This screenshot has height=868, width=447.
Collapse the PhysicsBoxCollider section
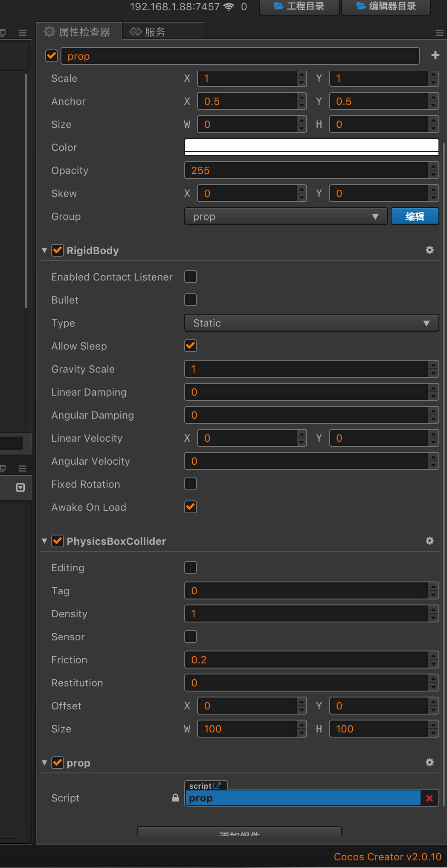44,541
